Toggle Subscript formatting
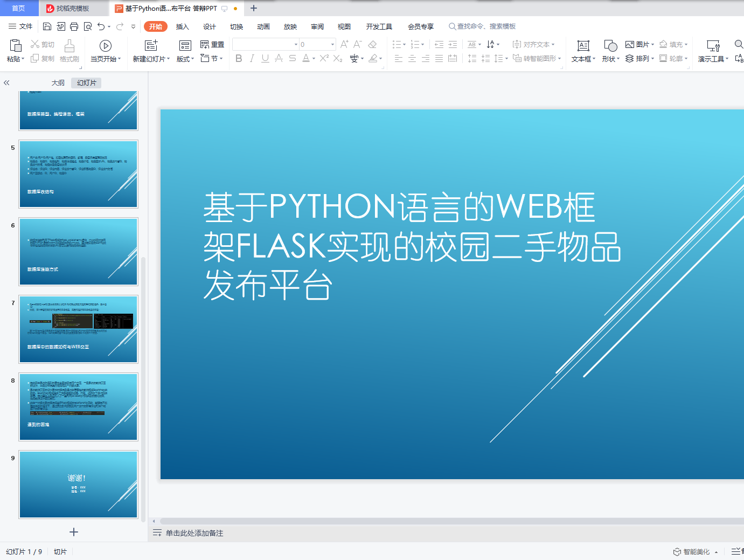744x560 pixels. pyautogui.click(x=338, y=59)
